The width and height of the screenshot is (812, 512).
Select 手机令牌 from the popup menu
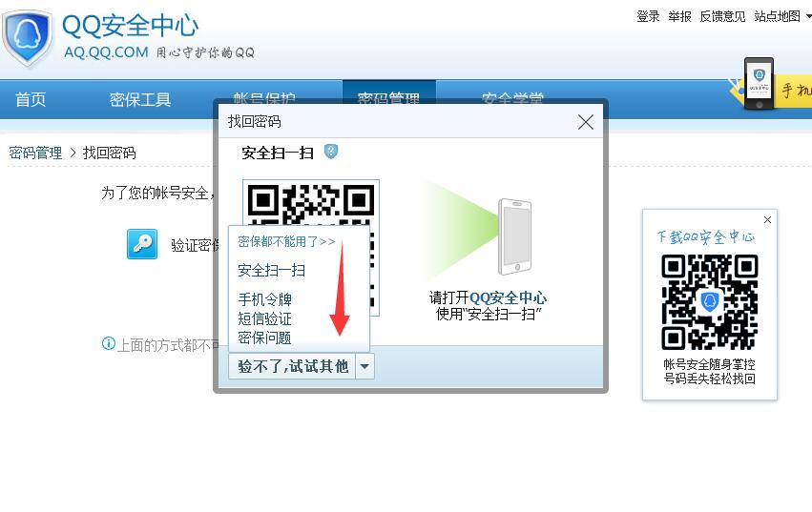point(264,299)
